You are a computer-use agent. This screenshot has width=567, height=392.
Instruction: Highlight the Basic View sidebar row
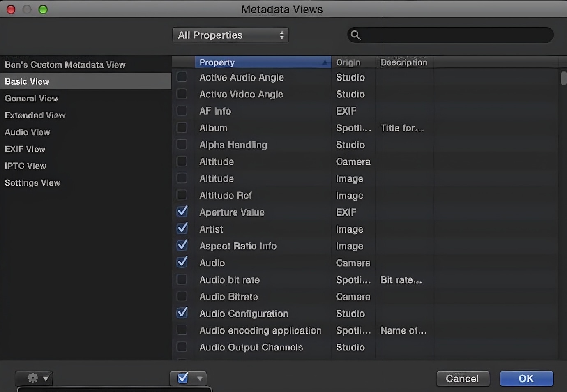[85, 81]
